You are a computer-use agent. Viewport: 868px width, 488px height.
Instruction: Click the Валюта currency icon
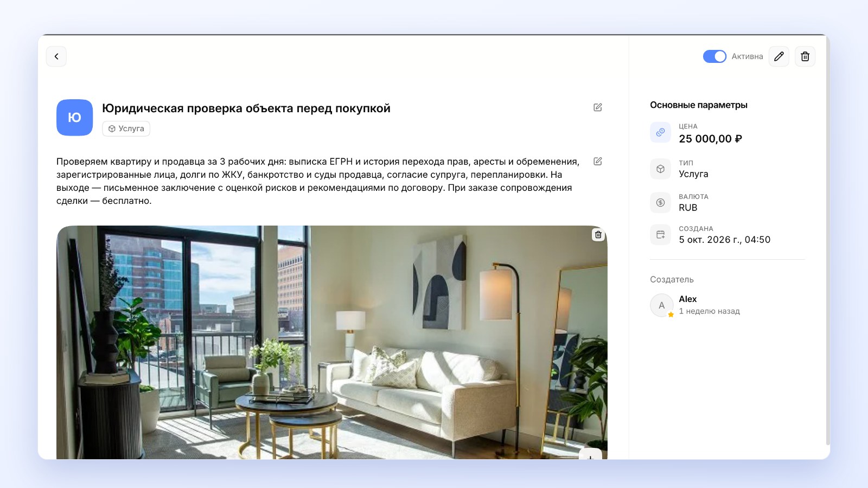(660, 202)
